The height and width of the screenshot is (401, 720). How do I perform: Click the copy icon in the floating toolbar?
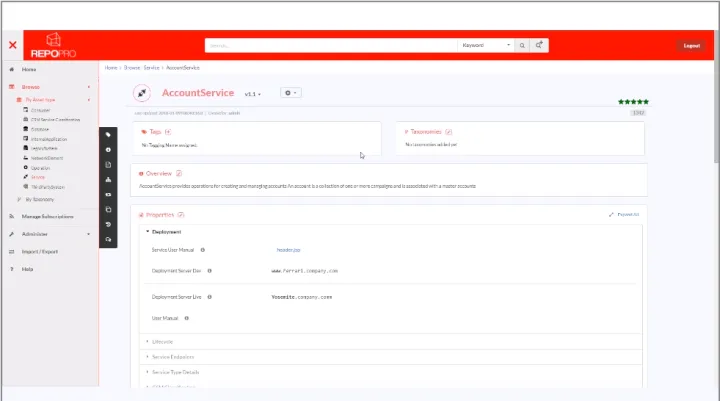(x=108, y=210)
